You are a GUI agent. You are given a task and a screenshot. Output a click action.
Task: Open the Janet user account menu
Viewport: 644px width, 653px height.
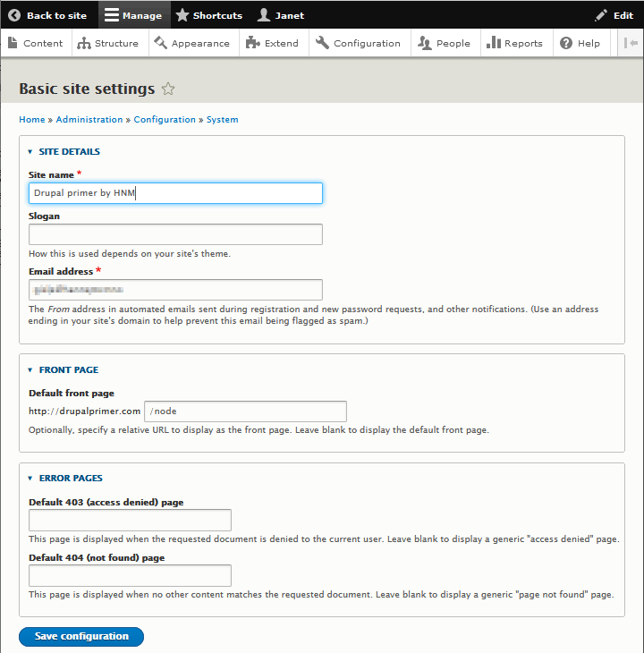281,15
